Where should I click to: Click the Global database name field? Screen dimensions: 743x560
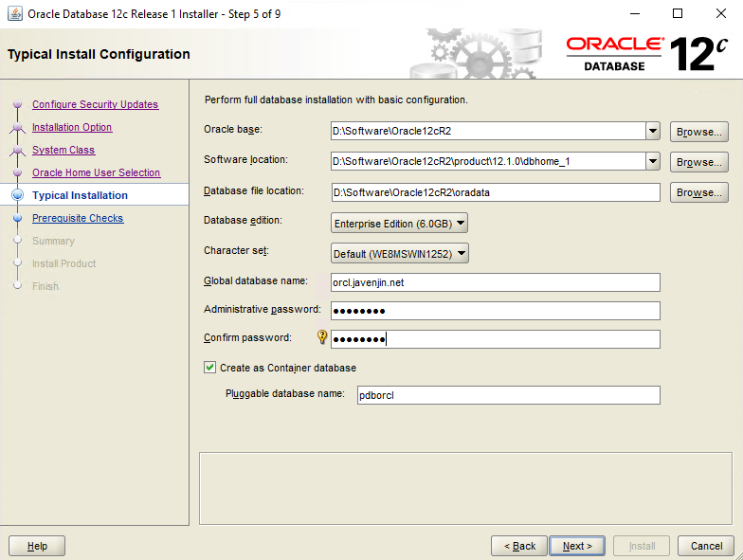coord(496,282)
